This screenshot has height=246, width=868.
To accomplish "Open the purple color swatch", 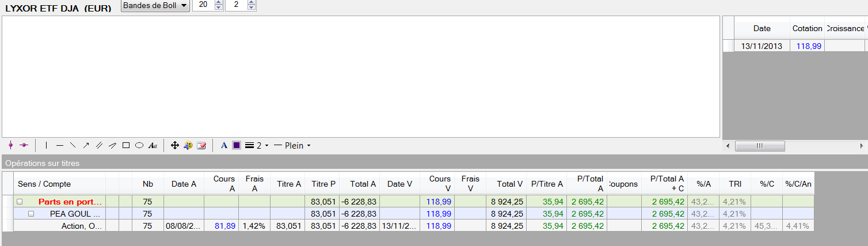I will point(237,146).
